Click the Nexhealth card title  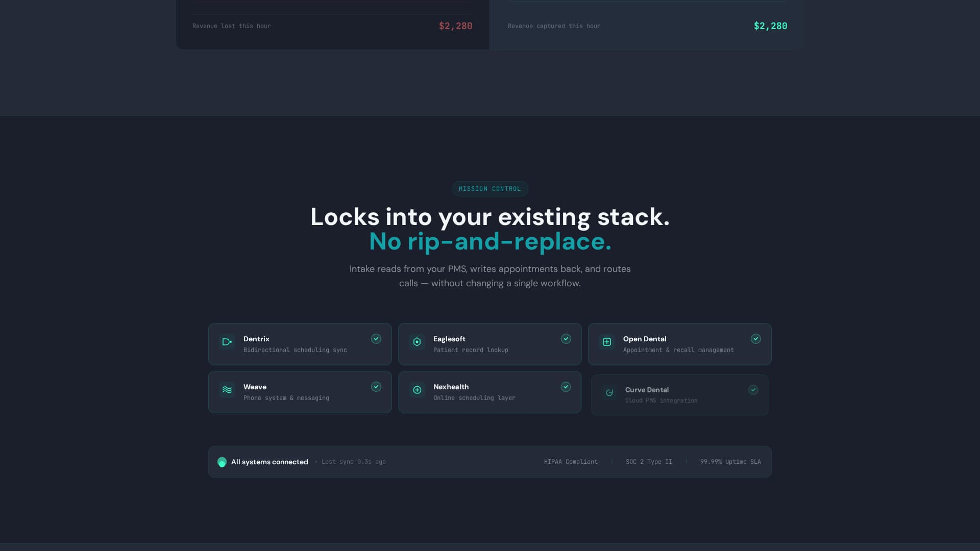click(x=451, y=387)
